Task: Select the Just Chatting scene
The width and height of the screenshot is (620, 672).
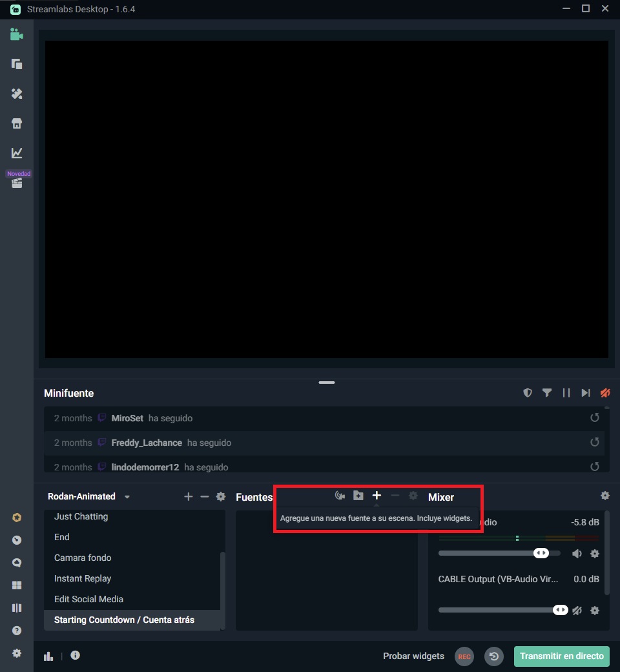Action: point(81,516)
